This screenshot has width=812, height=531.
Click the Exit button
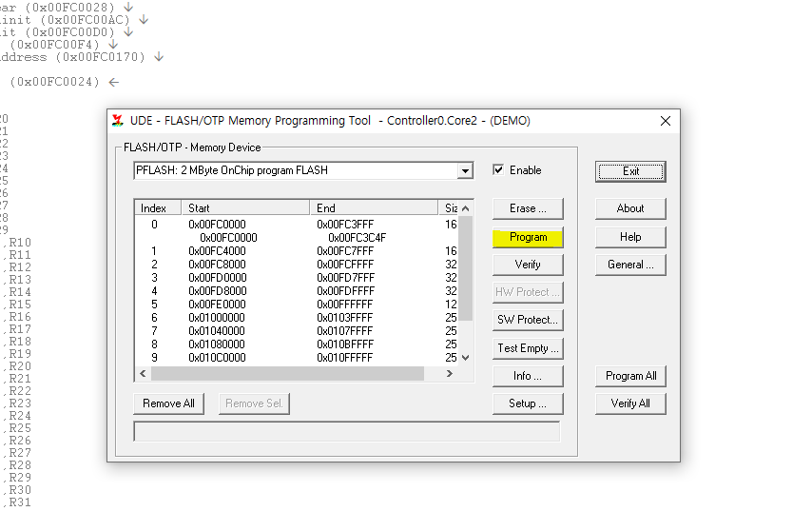click(x=630, y=171)
